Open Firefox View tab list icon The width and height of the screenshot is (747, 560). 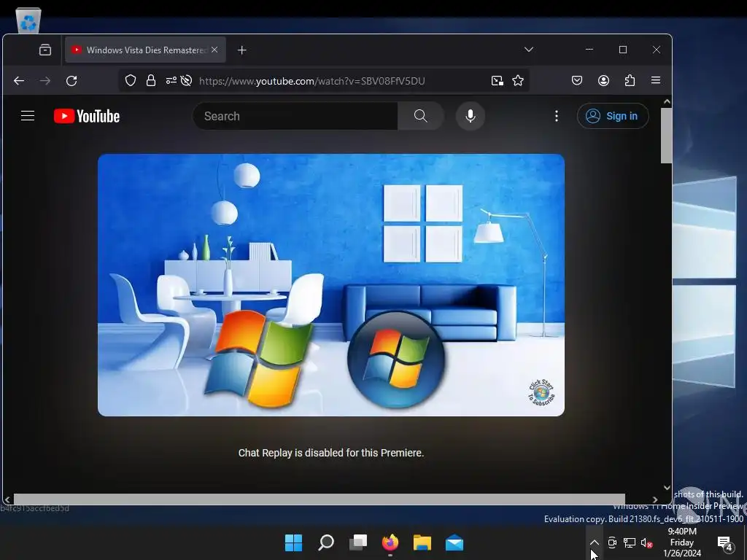coord(45,50)
